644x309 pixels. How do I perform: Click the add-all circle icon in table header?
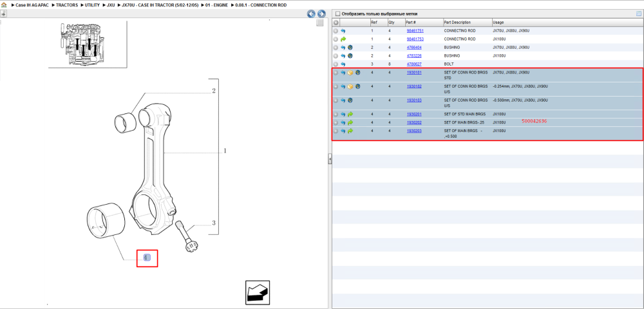click(336, 23)
